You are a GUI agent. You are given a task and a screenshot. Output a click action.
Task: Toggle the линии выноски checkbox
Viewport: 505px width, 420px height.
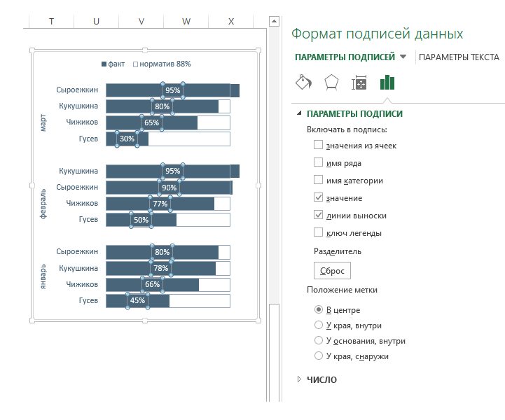[x=319, y=216]
